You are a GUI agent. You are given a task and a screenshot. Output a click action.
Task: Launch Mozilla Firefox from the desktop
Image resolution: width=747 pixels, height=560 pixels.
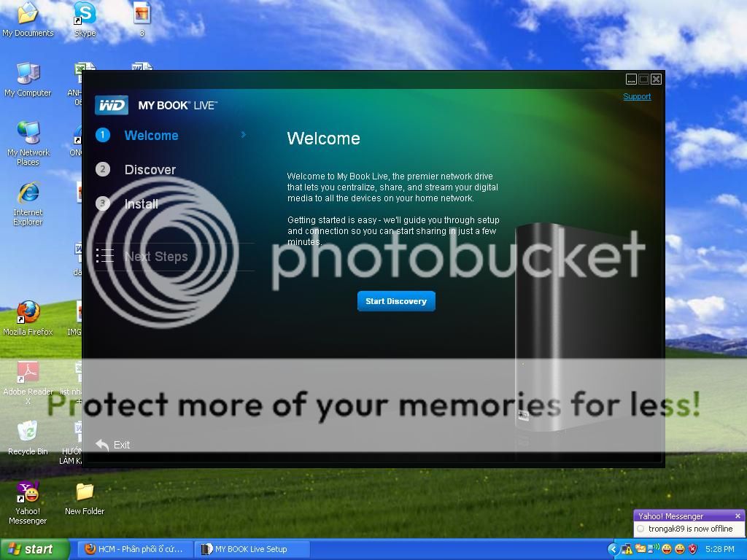(28, 312)
